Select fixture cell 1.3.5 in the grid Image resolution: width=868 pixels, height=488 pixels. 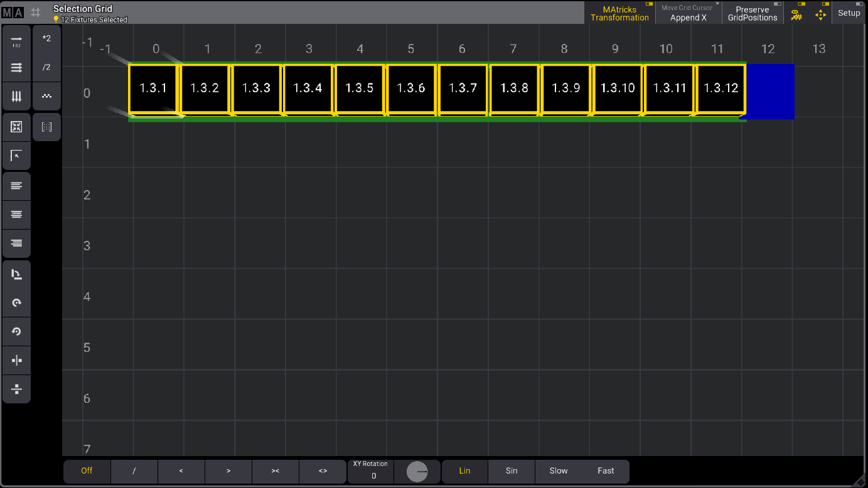tap(360, 88)
